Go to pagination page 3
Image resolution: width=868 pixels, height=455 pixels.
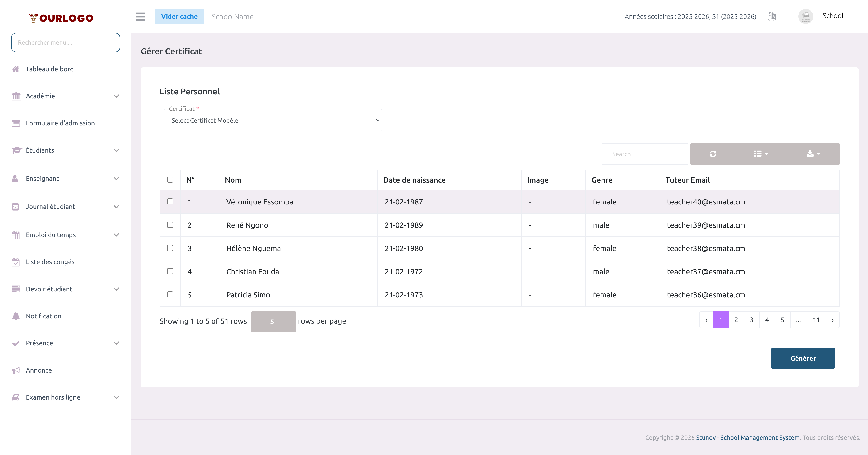751,320
